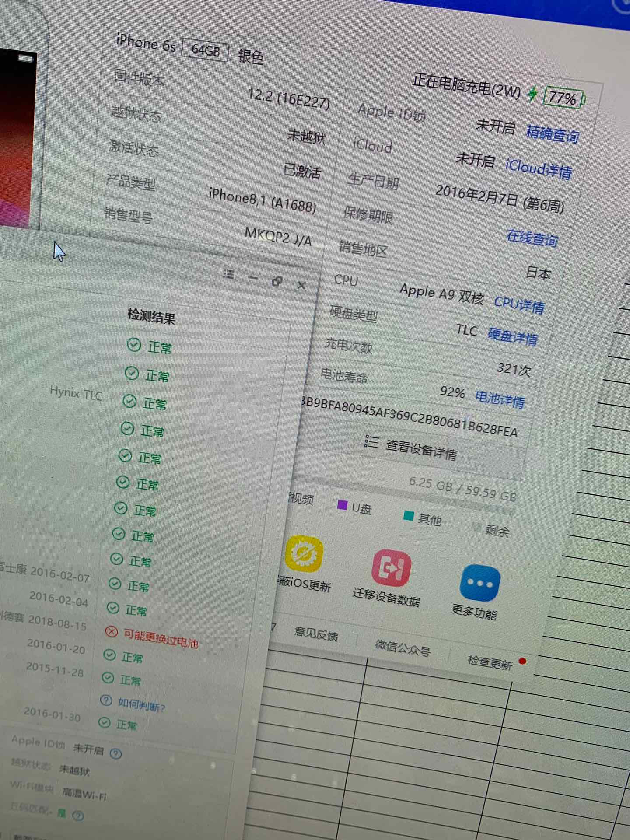Minimize the detection report window
630x840 pixels.
click(x=252, y=278)
